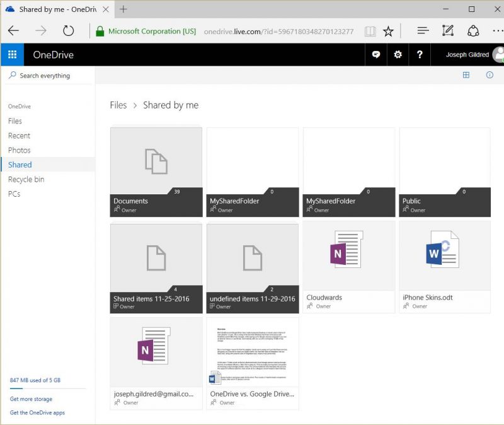Open the Hub panel in Edge
Image resolution: width=504 pixels, height=425 pixels.
(423, 30)
